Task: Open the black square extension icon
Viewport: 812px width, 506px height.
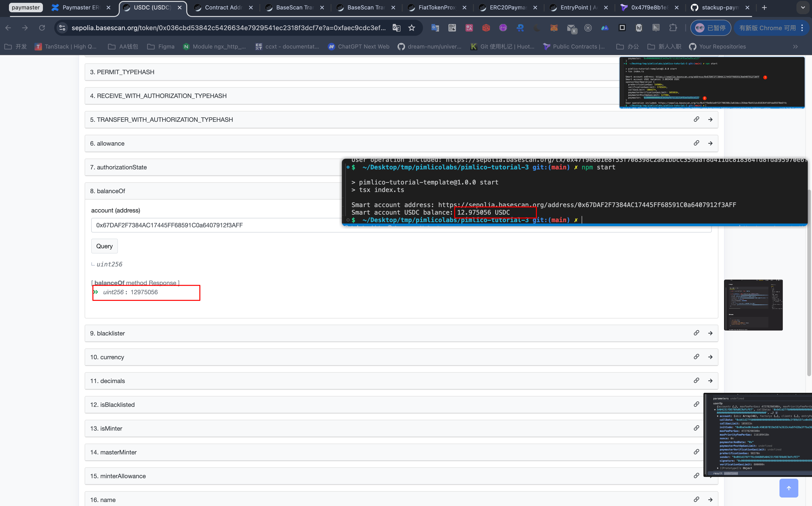Action: coord(622,28)
